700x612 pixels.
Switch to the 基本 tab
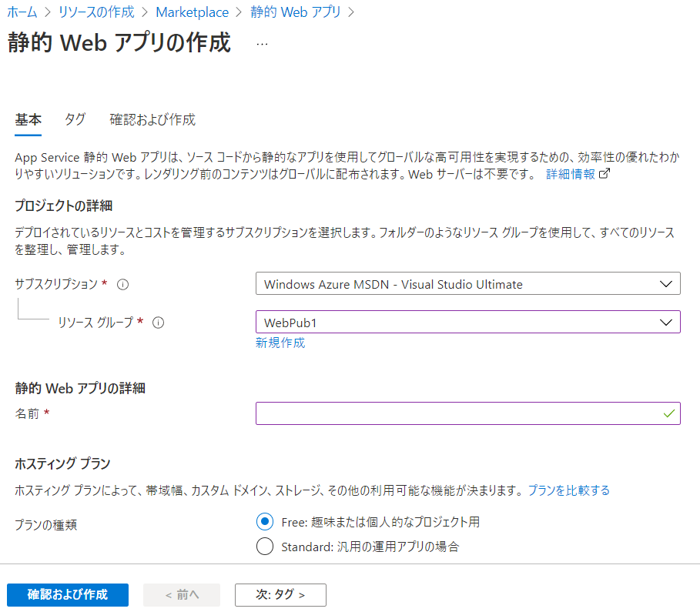click(x=28, y=119)
